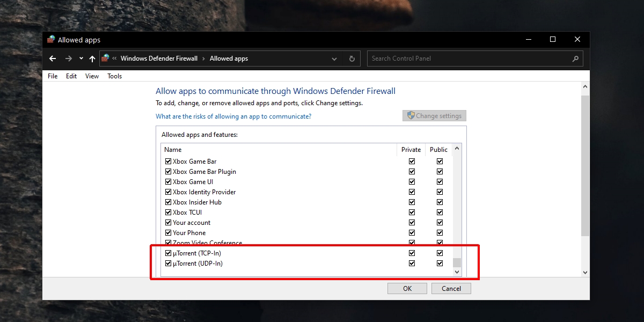The height and width of the screenshot is (322, 644).
Task: Open the risks of allowing an app link
Action: 233,116
